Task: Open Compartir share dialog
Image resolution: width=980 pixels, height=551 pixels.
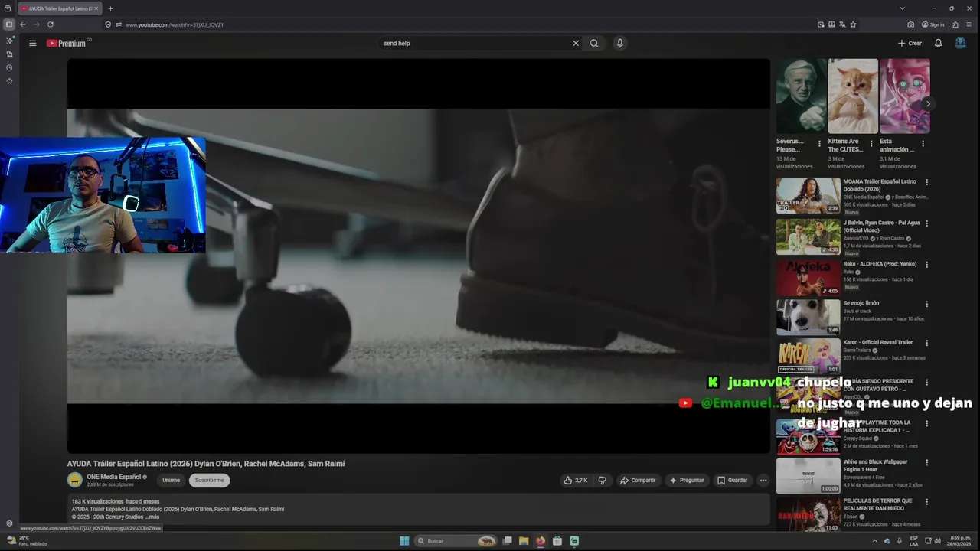Action: click(x=638, y=480)
